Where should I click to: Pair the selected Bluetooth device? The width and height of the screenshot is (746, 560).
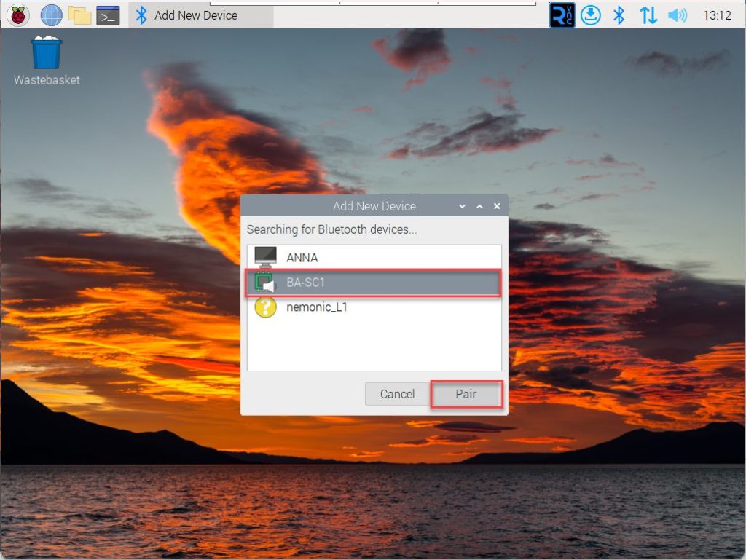pyautogui.click(x=466, y=394)
